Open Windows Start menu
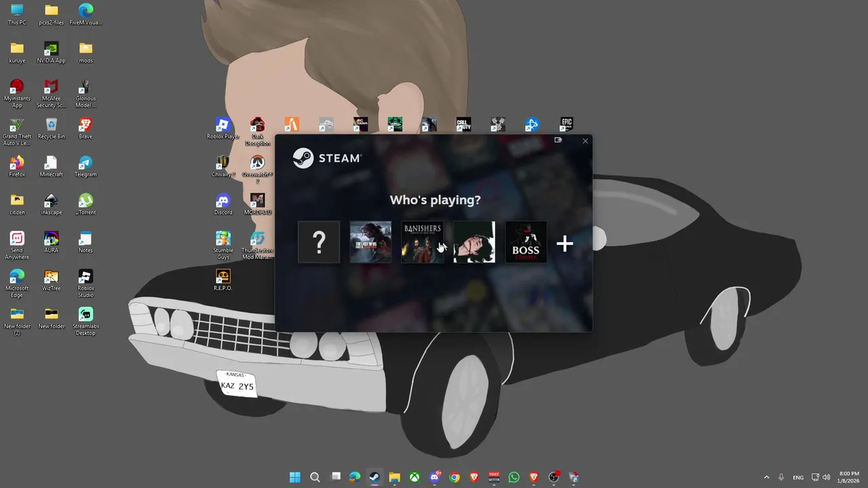 [295, 477]
